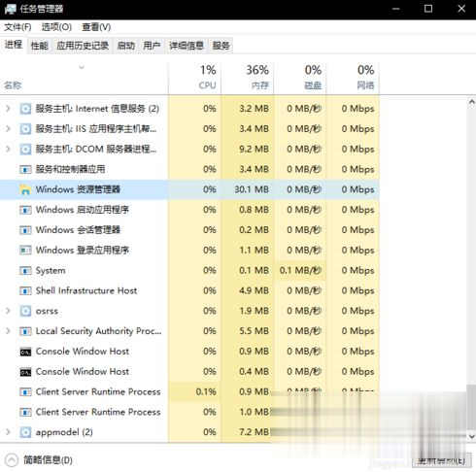
Task: Click the Console Window Host icon above the 0.4 MB row
Action: pos(25,352)
